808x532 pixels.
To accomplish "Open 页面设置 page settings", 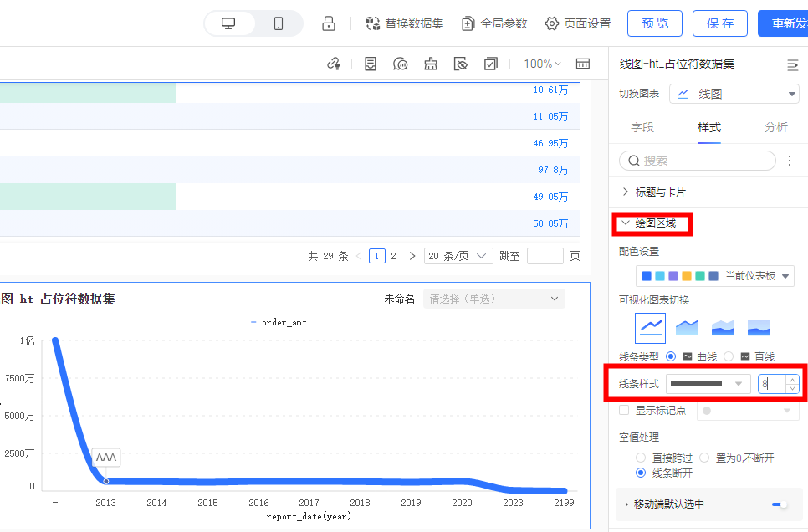I will pyautogui.click(x=578, y=23).
